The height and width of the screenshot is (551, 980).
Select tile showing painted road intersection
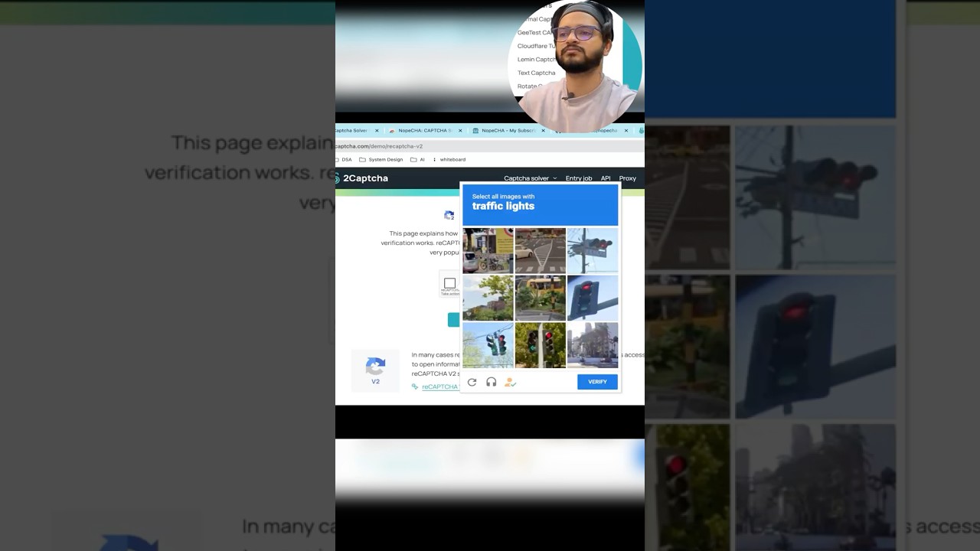541,250
